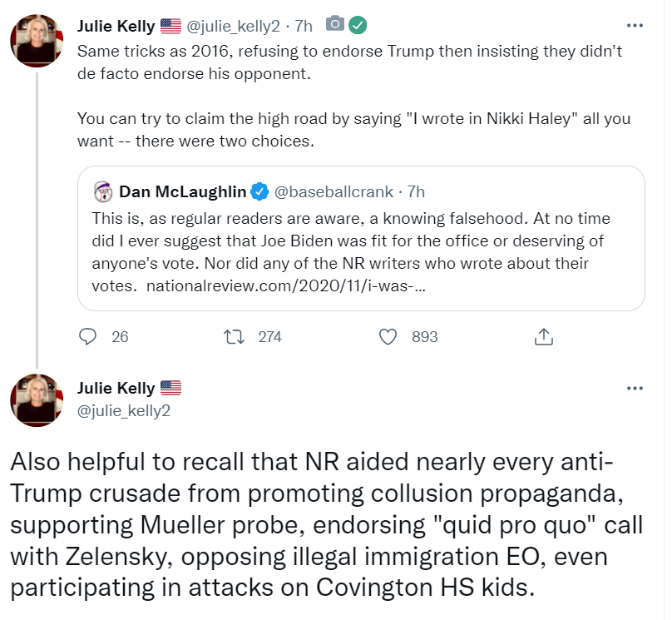Viewport: 672px width, 620px height.
Task: Open the quoted Dan McLaughlin tweet card
Action: 361,240
